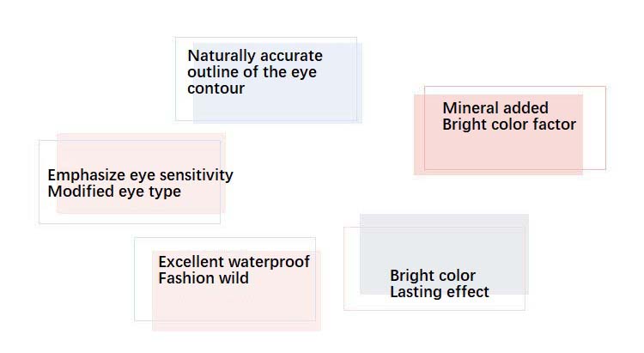Select the 'Mineral added' text line
This screenshot has height=353, width=644.
[x=495, y=108]
